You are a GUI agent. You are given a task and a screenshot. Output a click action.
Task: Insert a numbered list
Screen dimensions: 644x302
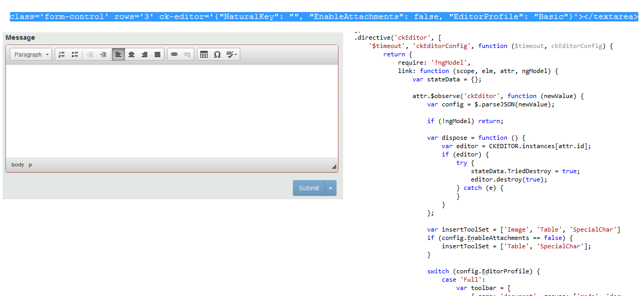(62, 54)
